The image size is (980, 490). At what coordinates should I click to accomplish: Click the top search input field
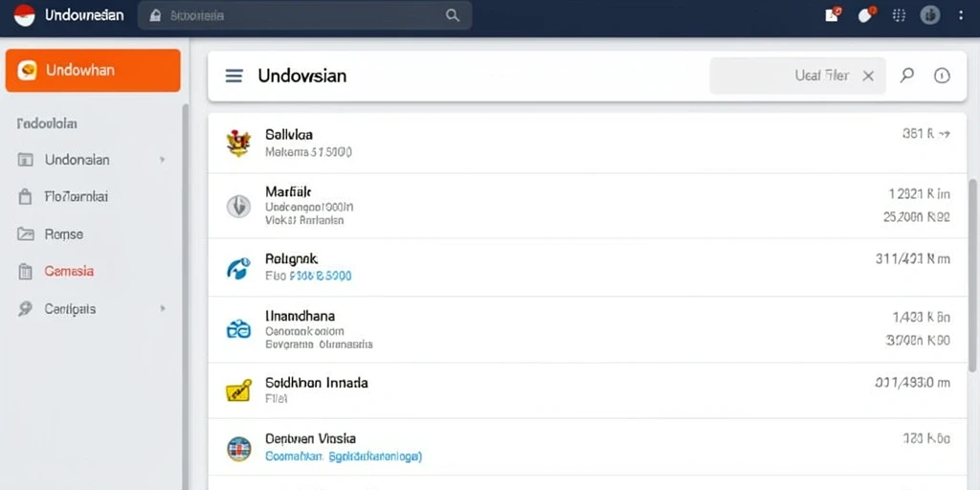305,15
